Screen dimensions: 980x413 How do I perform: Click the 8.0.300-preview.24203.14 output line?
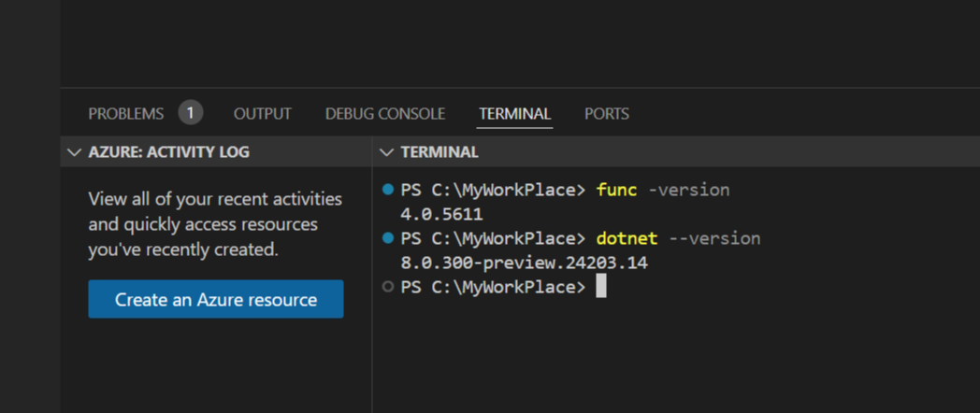click(524, 263)
